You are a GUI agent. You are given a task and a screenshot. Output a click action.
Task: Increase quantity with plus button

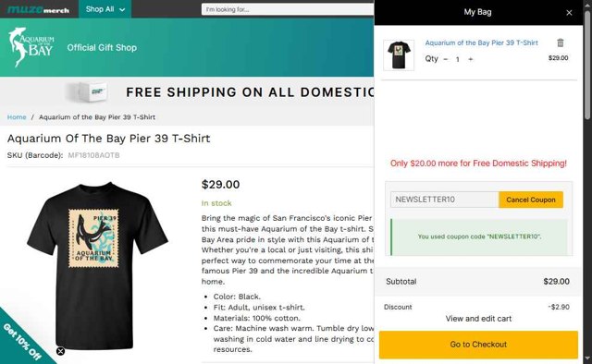click(471, 59)
